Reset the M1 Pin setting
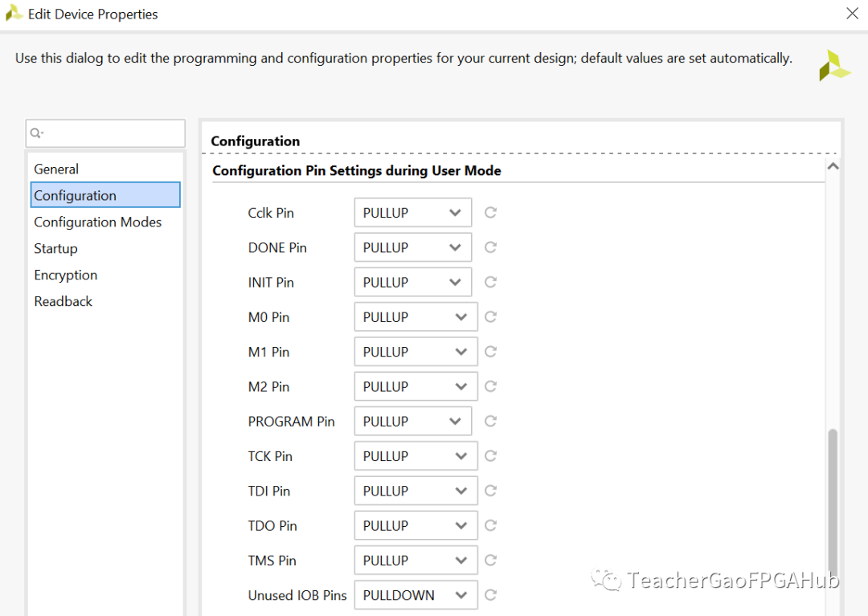This screenshot has height=616, width=868. [490, 352]
